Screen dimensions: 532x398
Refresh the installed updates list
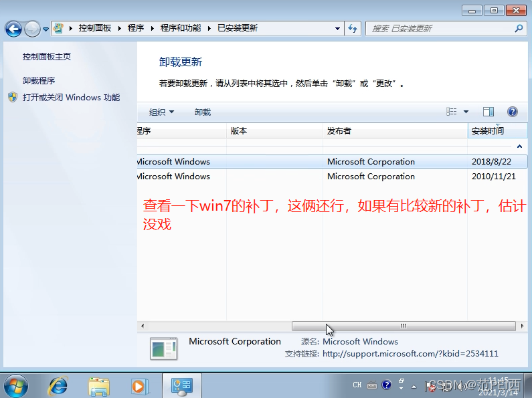pos(353,29)
